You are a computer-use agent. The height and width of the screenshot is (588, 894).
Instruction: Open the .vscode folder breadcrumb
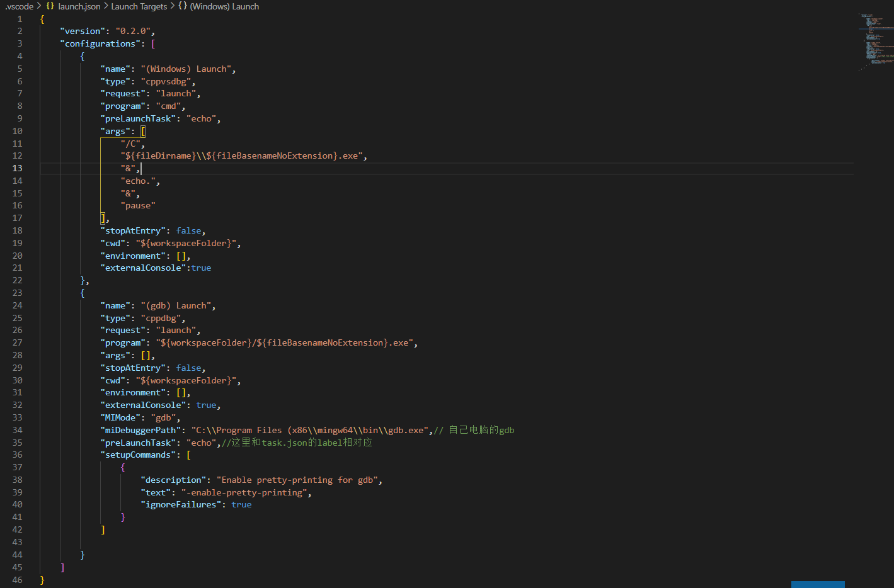point(20,6)
